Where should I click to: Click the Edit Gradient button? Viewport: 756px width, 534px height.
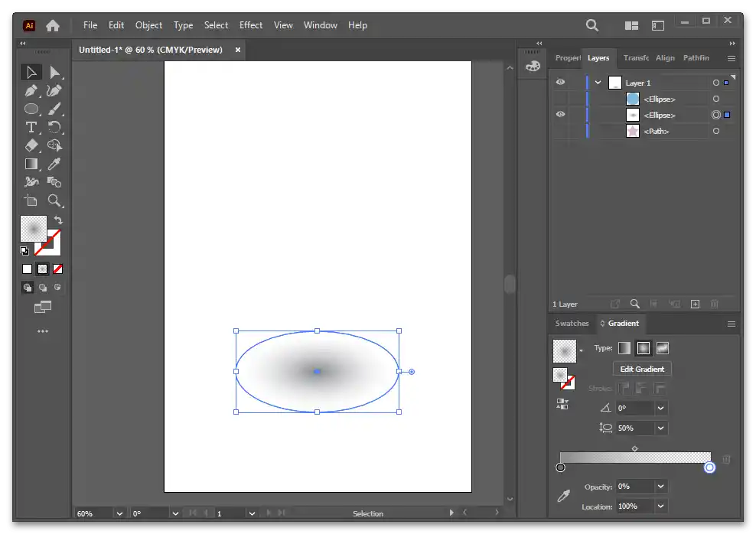[x=642, y=369]
